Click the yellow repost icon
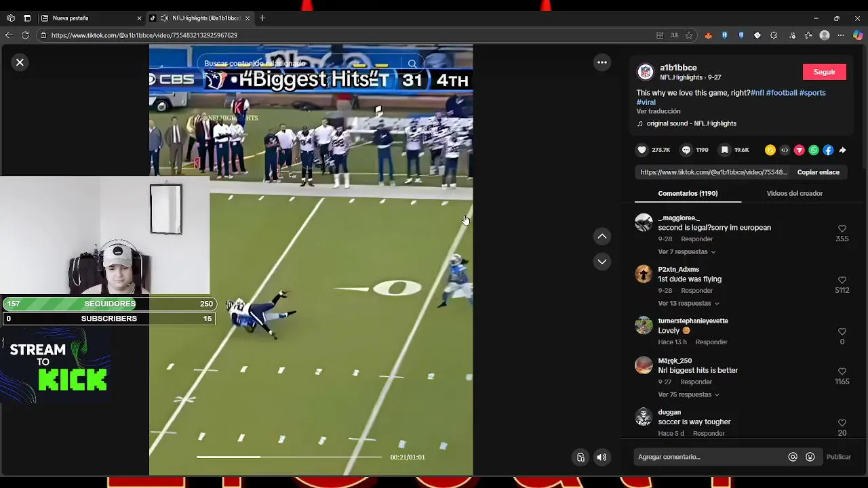The image size is (868, 488). click(770, 150)
